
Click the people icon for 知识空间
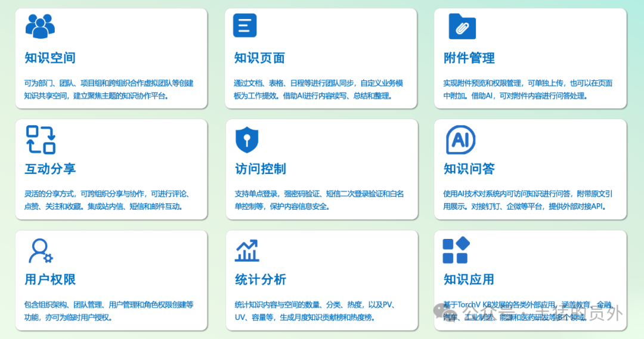pos(40,26)
